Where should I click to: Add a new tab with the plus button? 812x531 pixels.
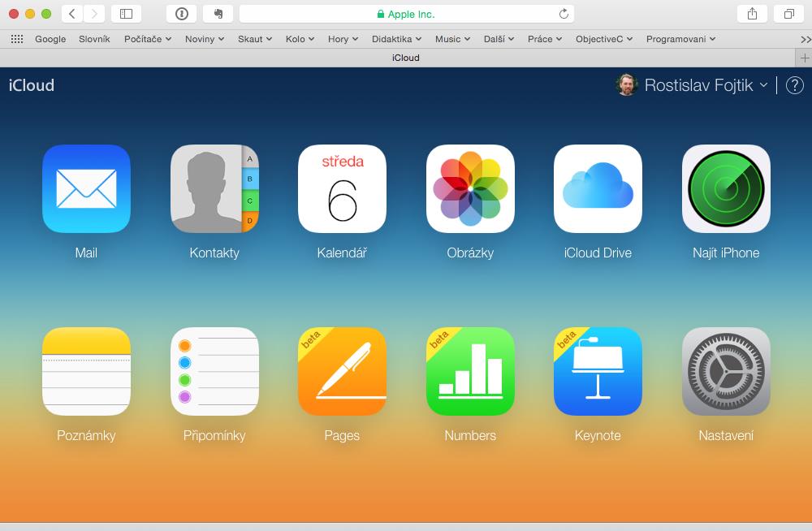coord(804,58)
